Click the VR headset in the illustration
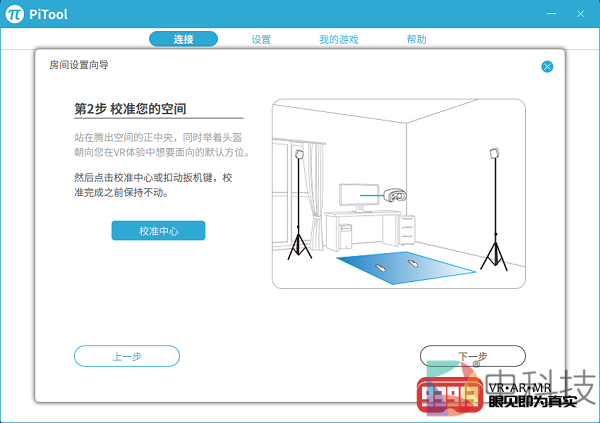This screenshot has width=600, height=423. [396, 198]
